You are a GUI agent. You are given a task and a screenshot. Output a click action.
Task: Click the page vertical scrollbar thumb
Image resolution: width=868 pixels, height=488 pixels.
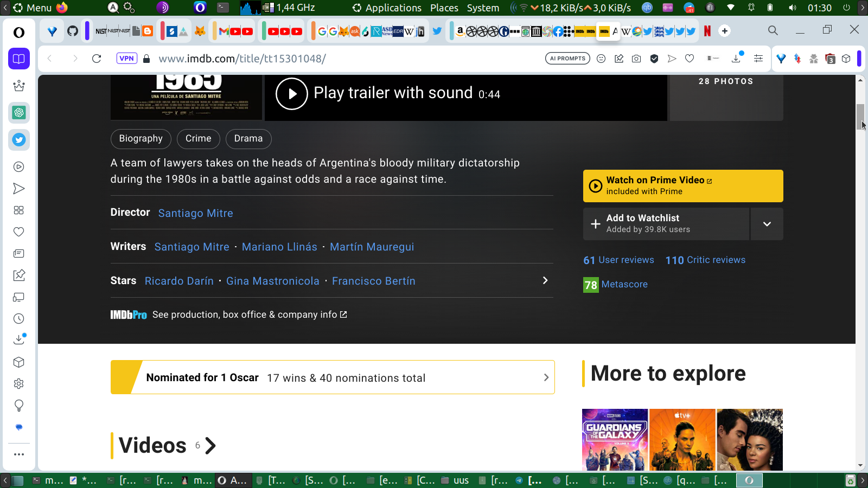[860, 116]
